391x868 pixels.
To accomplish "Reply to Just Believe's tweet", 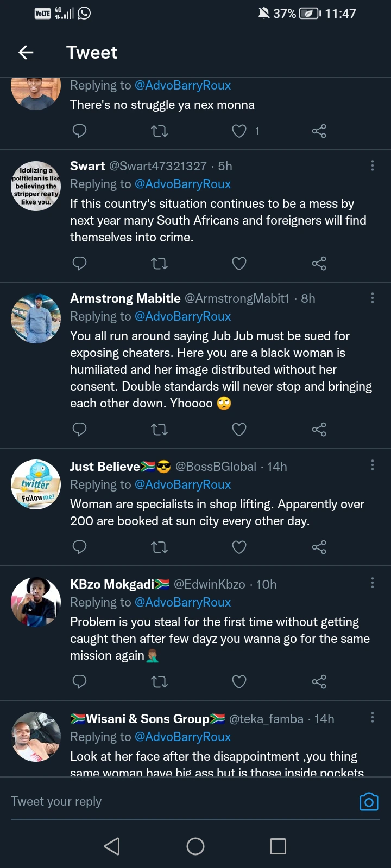I will (x=80, y=547).
